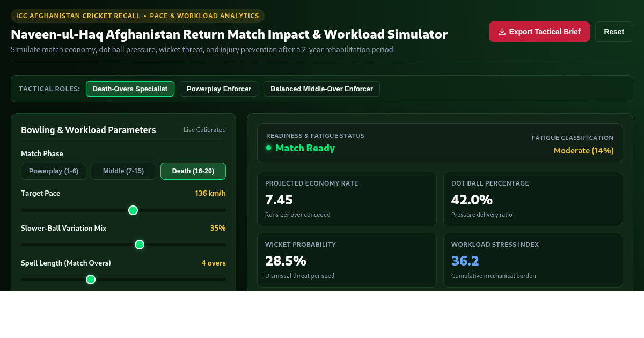Switch match phase to Death (16-20)
Viewport: 644px width, 338px height.
click(x=193, y=171)
